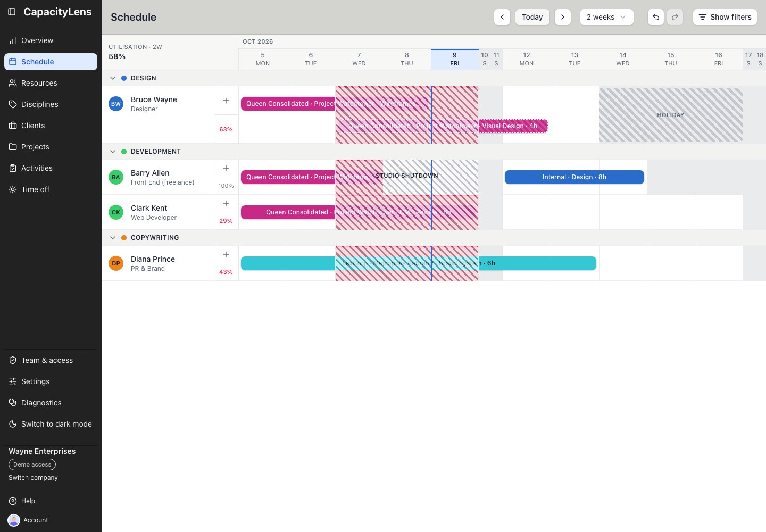Click the Demo access badge
Viewport: 766px width, 532px height.
click(x=32, y=464)
